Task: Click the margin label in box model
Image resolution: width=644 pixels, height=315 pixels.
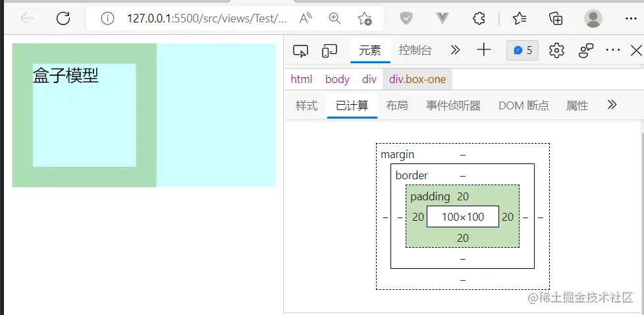Action: pos(397,155)
